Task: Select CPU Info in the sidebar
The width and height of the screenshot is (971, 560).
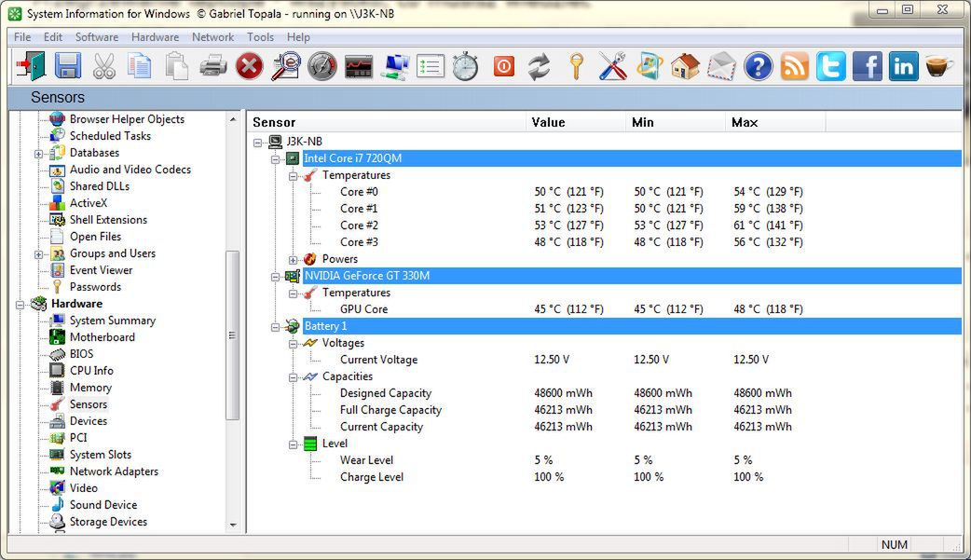Action: click(91, 371)
